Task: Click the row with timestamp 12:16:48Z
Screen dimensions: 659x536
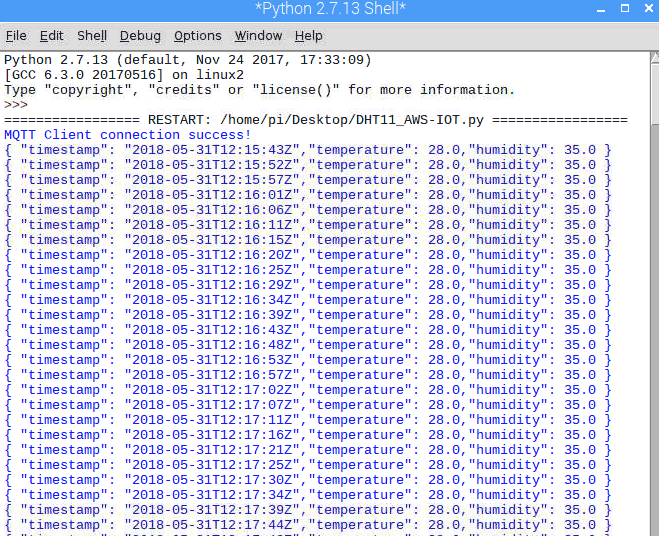Action: click(x=308, y=345)
